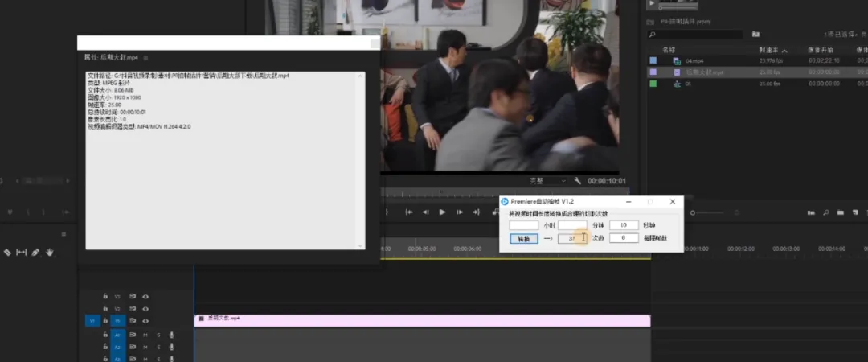Enable voice-over record on A2 track

[172, 347]
